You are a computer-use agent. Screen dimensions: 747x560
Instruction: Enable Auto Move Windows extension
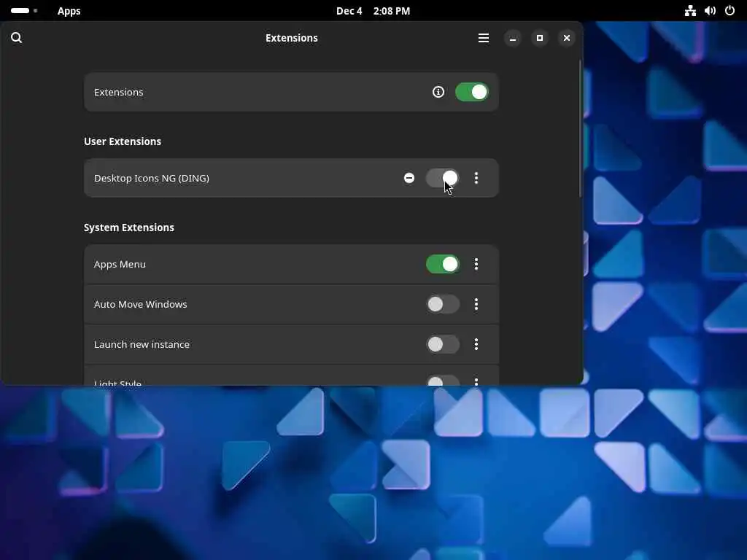point(443,304)
